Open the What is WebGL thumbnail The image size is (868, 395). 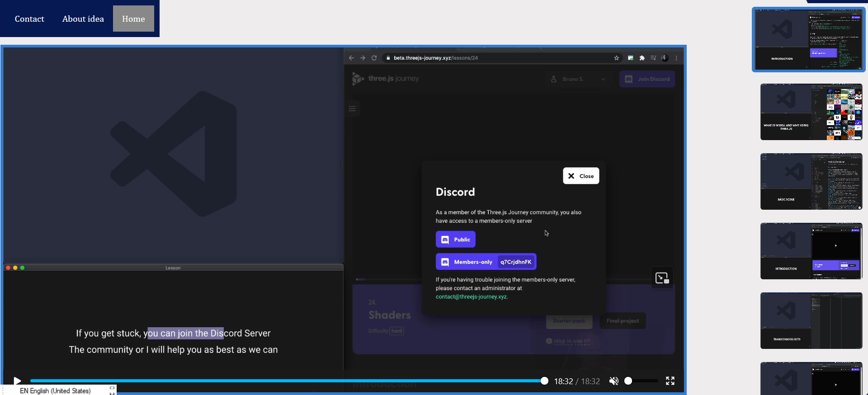click(811, 112)
